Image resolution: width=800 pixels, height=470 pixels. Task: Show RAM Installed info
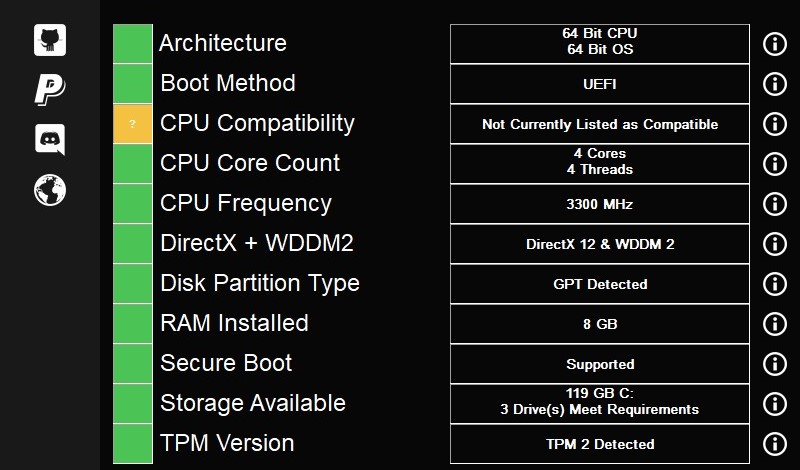(775, 324)
